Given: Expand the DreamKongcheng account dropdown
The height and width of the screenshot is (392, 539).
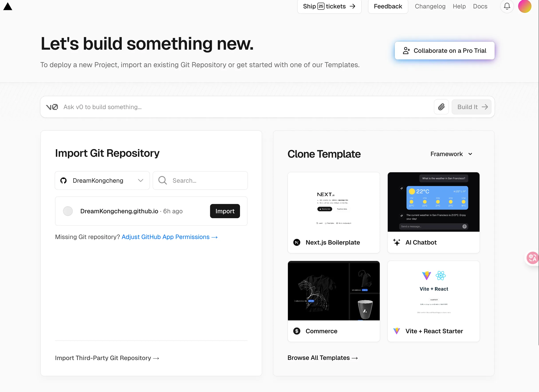Looking at the screenshot, I should [x=102, y=180].
